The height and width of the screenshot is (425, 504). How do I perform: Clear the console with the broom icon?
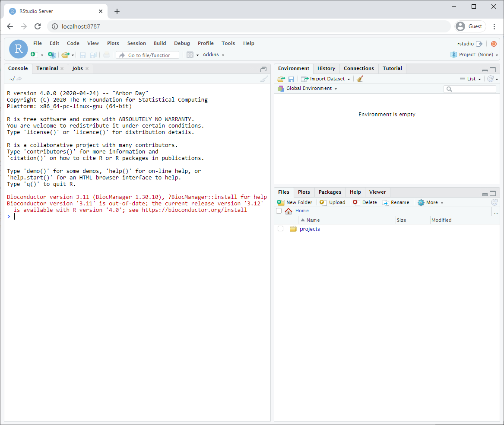(x=264, y=79)
